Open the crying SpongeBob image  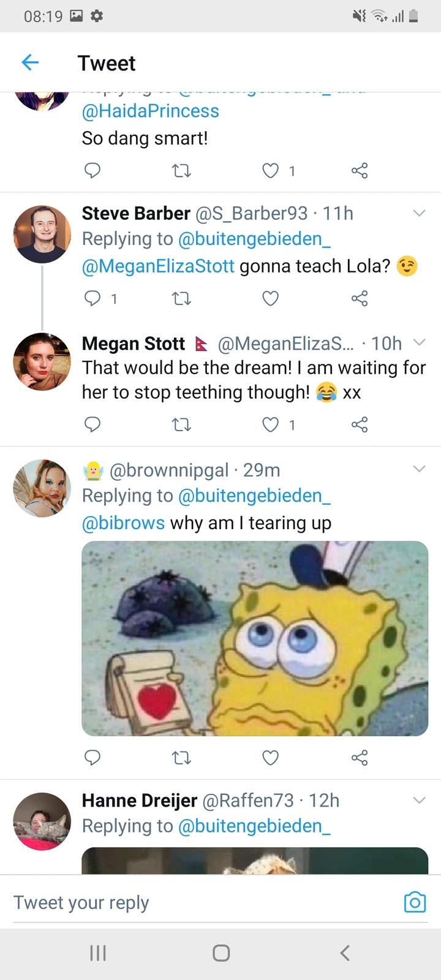[x=255, y=638]
